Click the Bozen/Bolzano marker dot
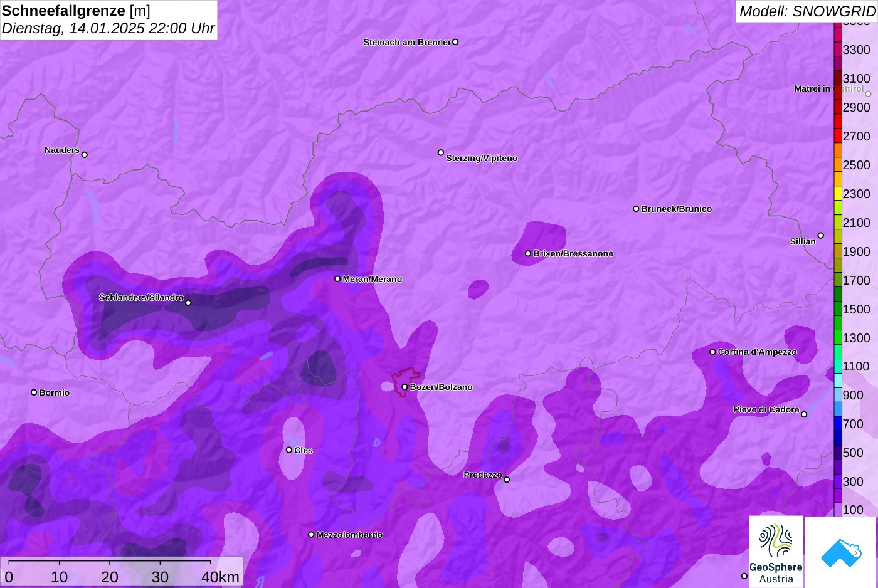 coord(405,387)
